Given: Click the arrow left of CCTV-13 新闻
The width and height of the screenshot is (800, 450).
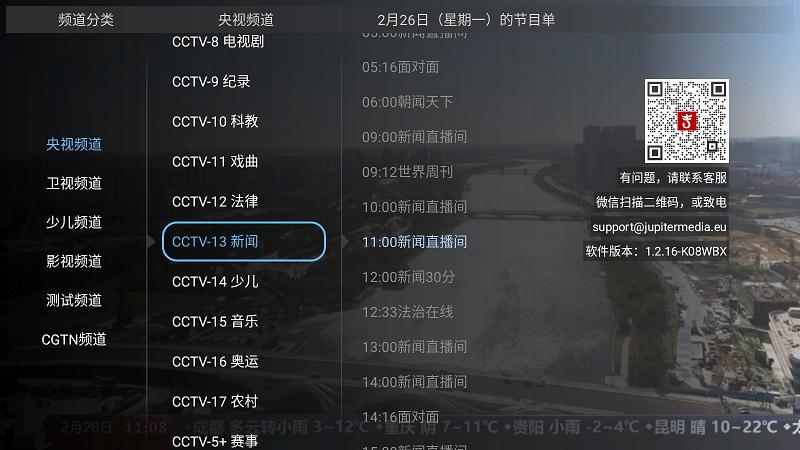Looking at the screenshot, I should click(x=151, y=241).
